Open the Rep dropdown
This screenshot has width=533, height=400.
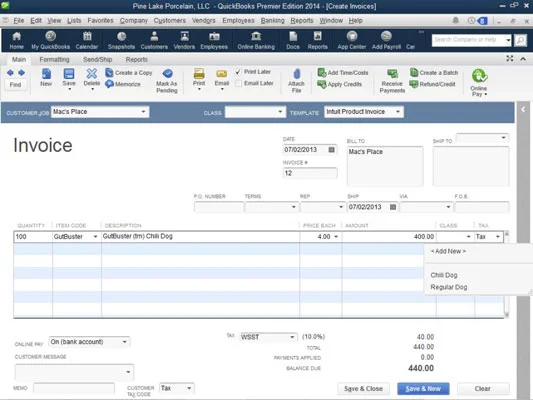tap(341, 207)
